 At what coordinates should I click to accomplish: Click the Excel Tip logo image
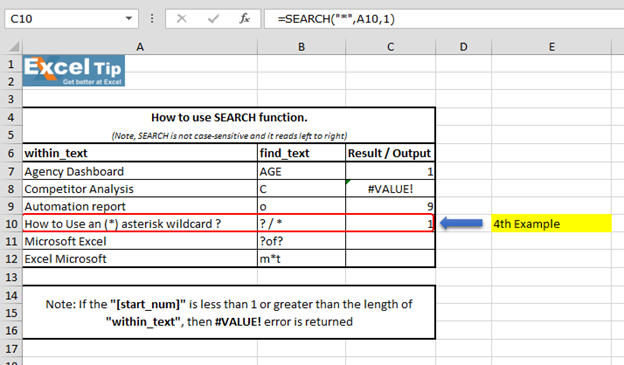pos(74,71)
